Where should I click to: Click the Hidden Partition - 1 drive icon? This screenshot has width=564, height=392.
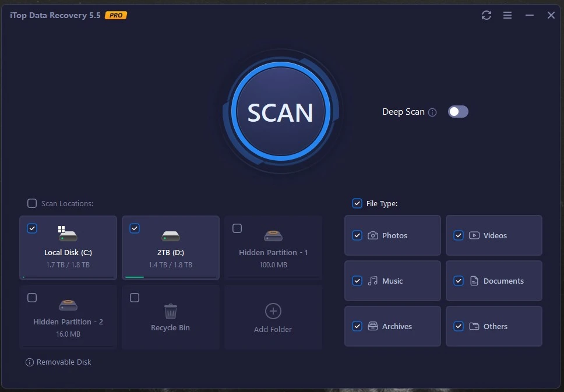pos(273,235)
